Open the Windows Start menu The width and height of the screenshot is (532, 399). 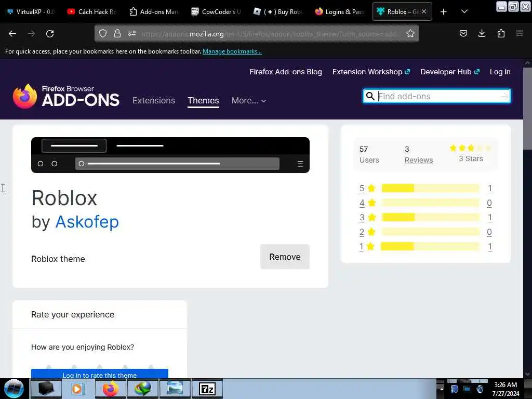coord(14,389)
